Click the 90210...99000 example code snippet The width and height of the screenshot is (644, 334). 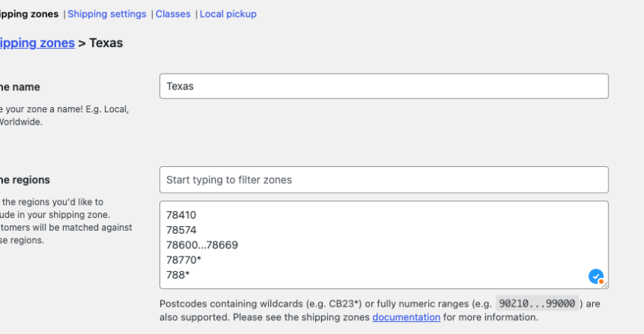[539, 303]
